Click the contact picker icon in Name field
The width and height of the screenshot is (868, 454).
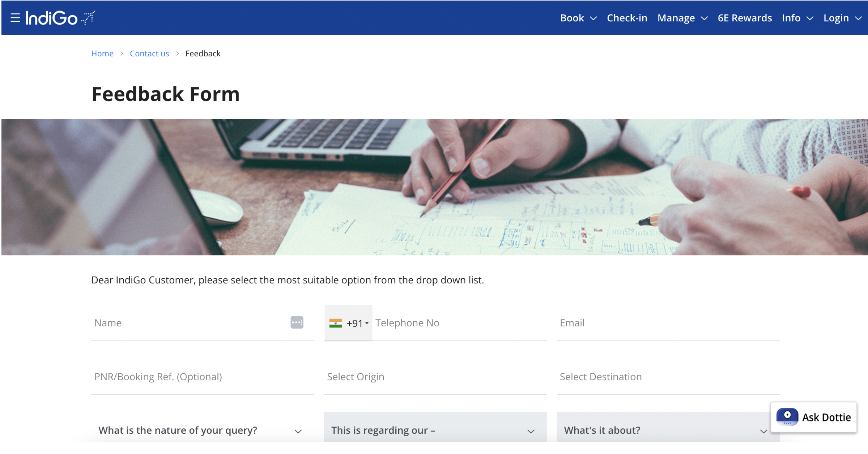(x=297, y=322)
